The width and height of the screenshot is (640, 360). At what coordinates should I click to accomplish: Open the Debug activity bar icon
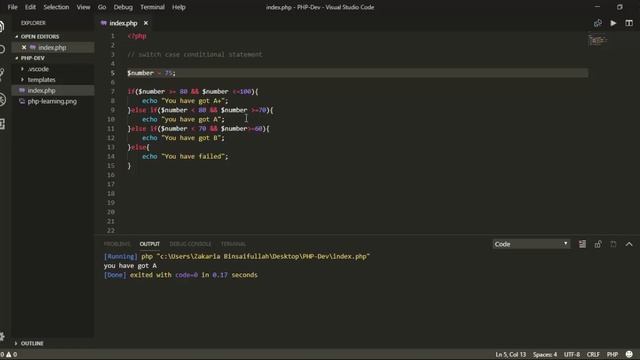[x=2, y=99]
